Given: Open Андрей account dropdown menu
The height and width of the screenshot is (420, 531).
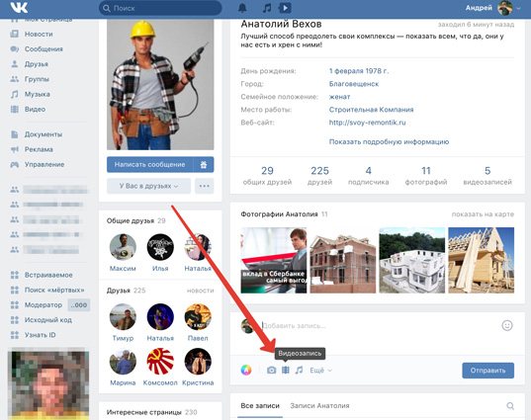Looking at the screenshot, I should pos(493,8).
